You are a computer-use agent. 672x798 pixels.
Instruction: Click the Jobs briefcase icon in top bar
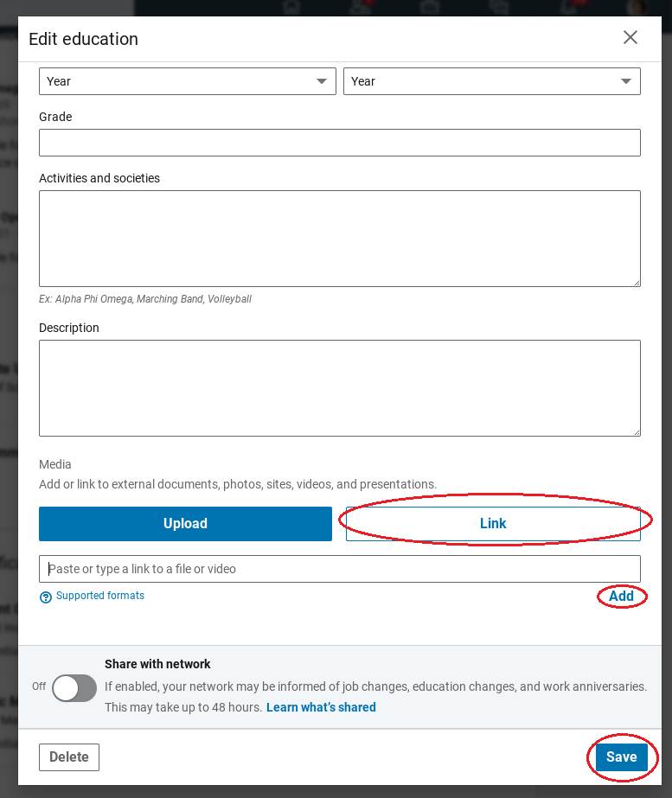[x=430, y=8]
